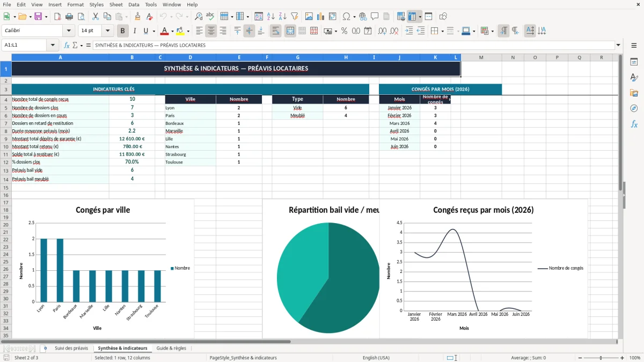Format as Percent

344,31
